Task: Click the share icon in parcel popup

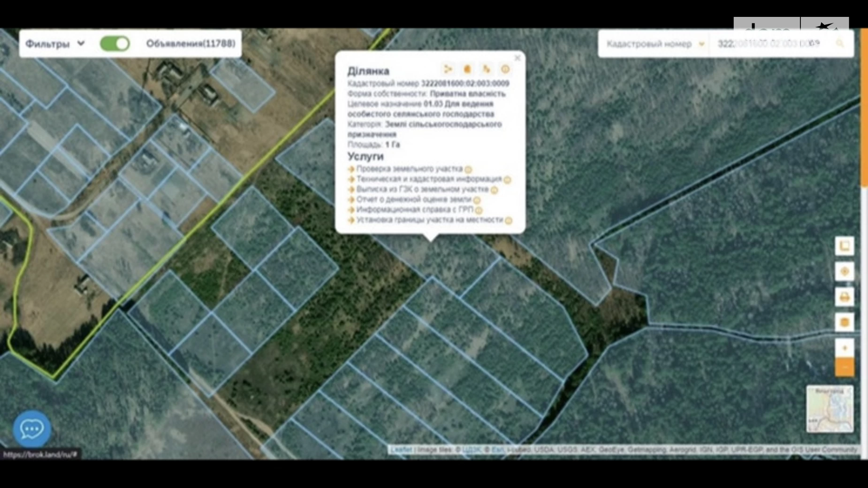Action: pos(448,69)
